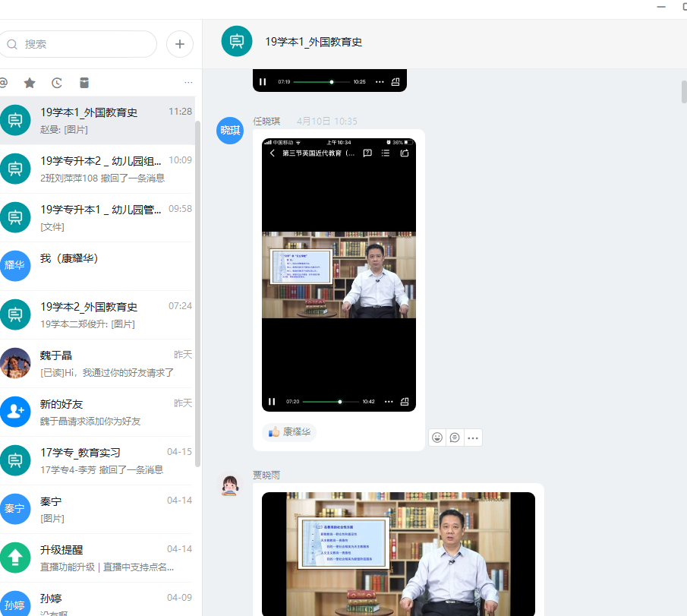
Task: Toggle the thumbs-up reaction by 康耀华
Action: coord(289,431)
